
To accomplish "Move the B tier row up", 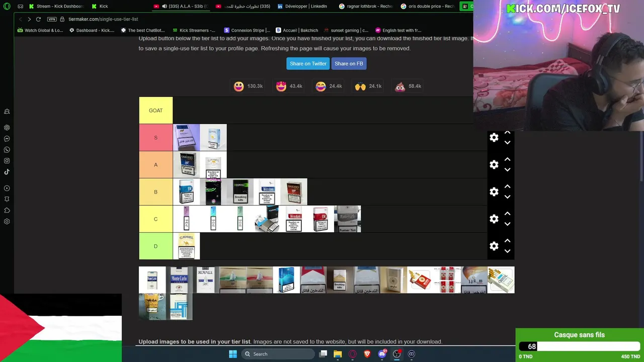I will pyautogui.click(x=507, y=187).
